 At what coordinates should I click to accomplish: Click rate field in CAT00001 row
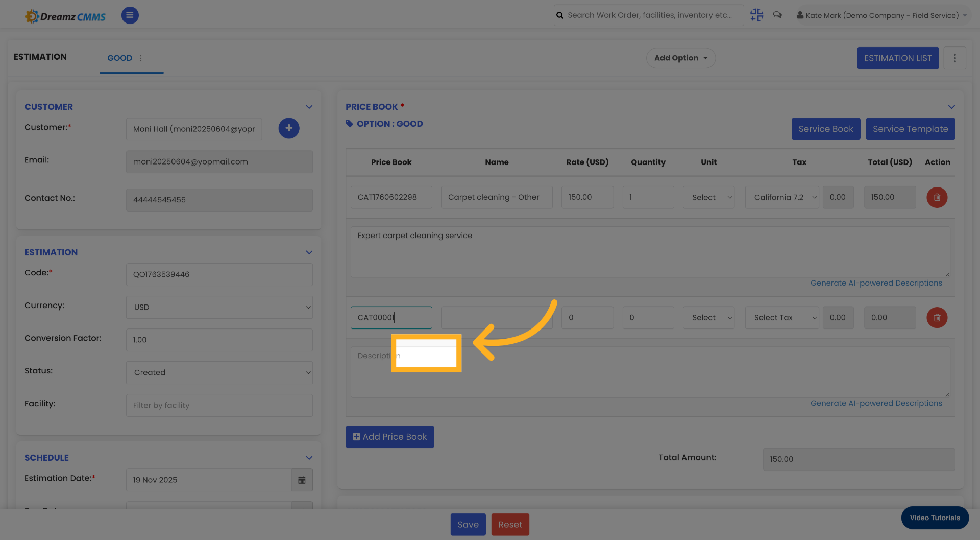587,318
